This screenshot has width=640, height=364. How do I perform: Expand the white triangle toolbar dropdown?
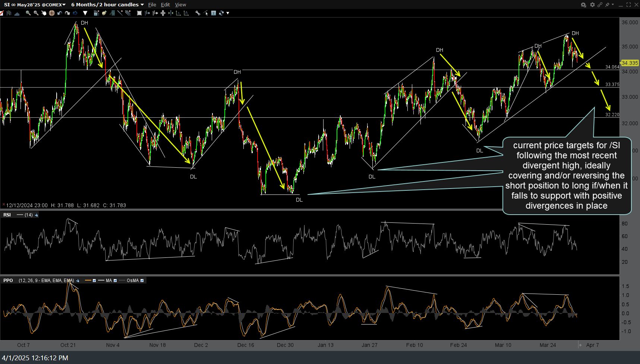click(85, 13)
